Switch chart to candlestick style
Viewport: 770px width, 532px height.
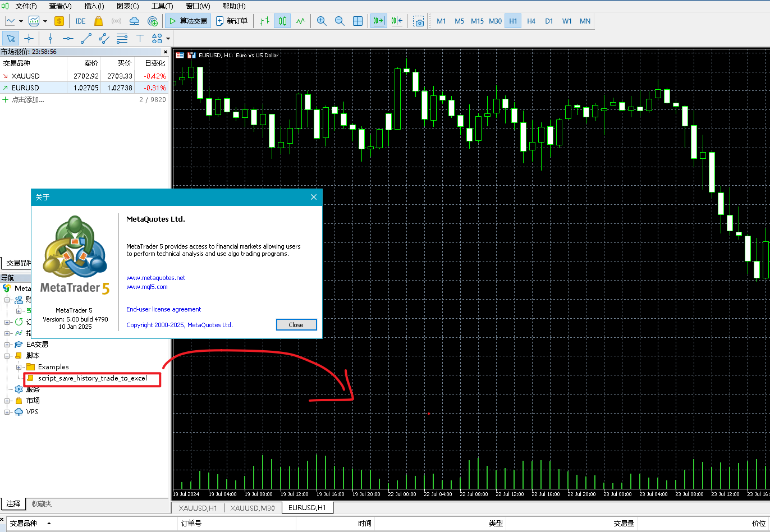283,21
